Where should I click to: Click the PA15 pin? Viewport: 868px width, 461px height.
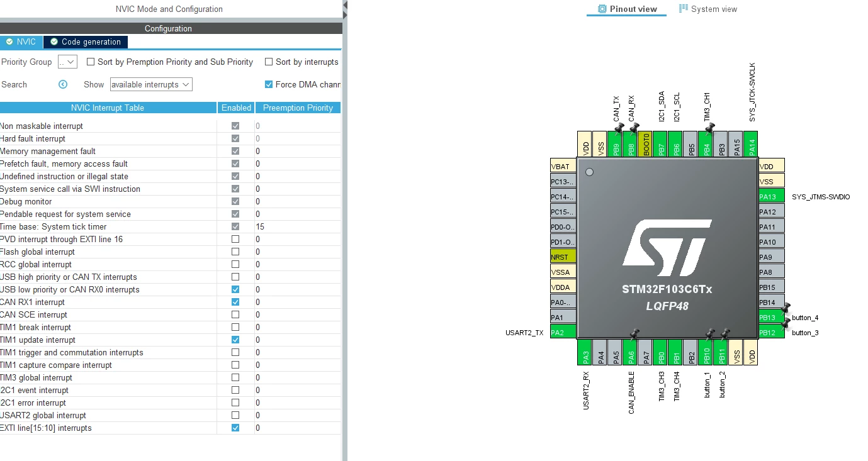(736, 144)
